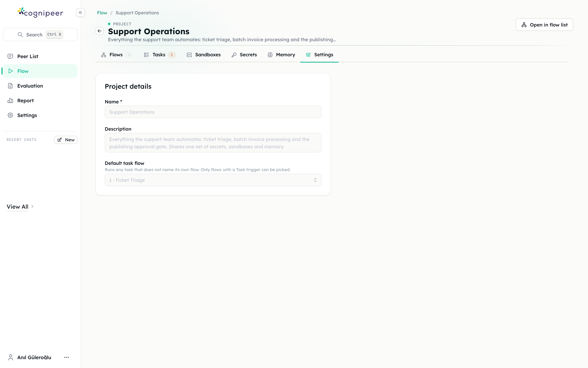Click the Secrets key icon
588x368 pixels.
pyautogui.click(x=234, y=55)
